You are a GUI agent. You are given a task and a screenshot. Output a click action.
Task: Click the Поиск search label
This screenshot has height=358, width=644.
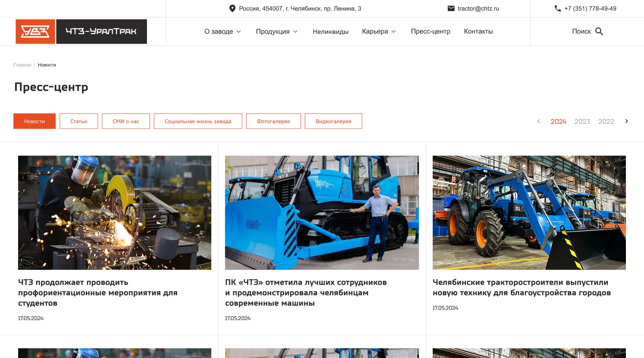point(581,31)
